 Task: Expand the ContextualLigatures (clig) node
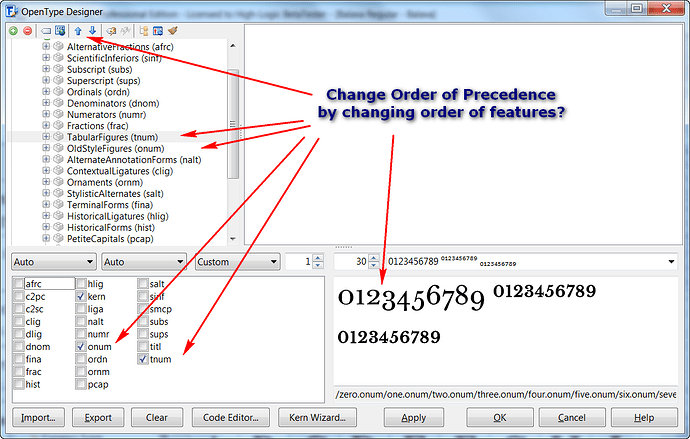(46, 171)
